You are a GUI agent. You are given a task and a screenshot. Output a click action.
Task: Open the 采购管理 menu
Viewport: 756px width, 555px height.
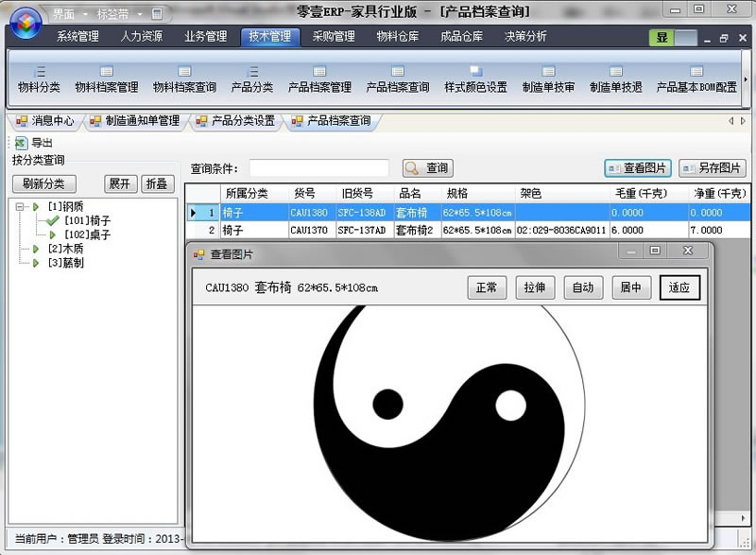(x=334, y=36)
